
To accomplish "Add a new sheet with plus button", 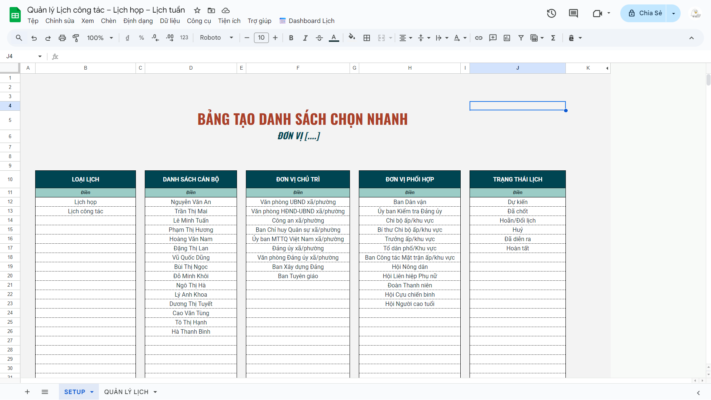I will pyautogui.click(x=27, y=391).
